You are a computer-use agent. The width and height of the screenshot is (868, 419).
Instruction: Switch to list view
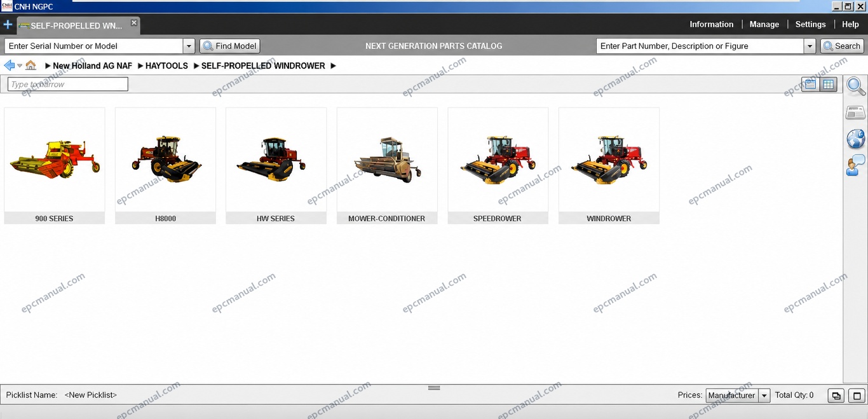pyautogui.click(x=810, y=84)
